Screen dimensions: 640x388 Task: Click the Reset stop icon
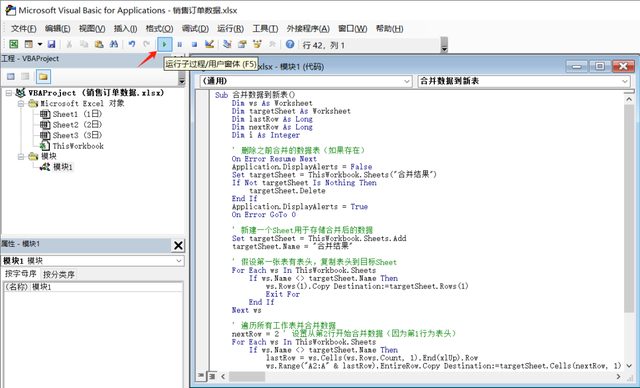pos(194,44)
